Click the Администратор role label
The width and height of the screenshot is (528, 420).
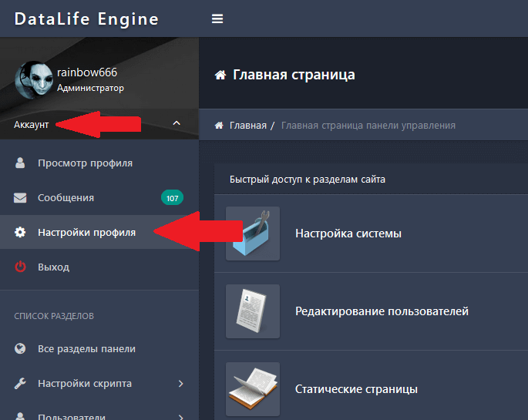90,88
